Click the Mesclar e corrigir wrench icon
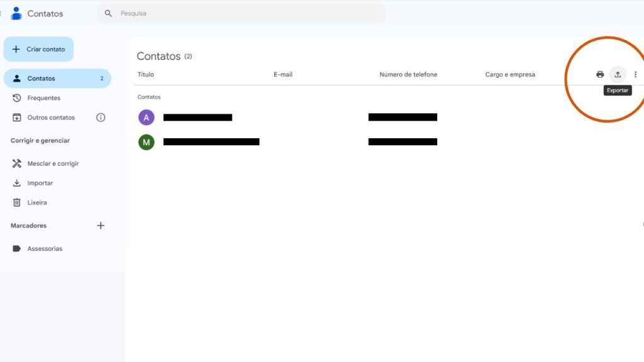The width and height of the screenshot is (644, 362). pyautogui.click(x=15, y=163)
